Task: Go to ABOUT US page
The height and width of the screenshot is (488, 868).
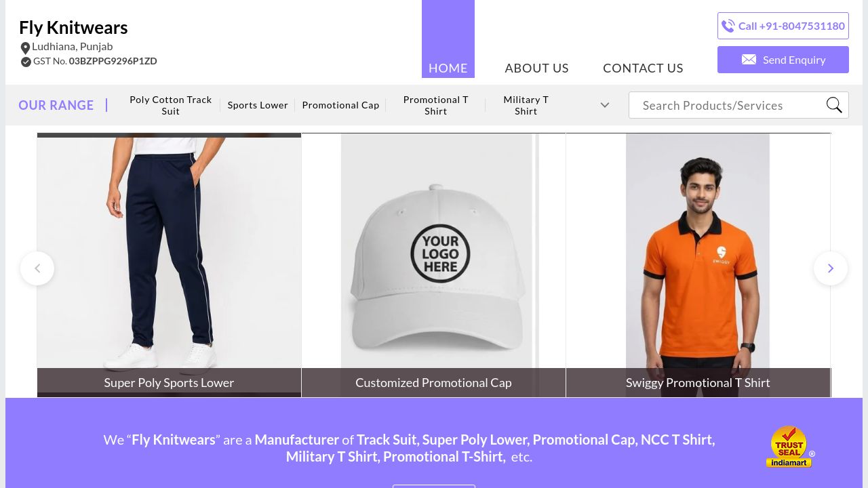Action: pos(536,68)
